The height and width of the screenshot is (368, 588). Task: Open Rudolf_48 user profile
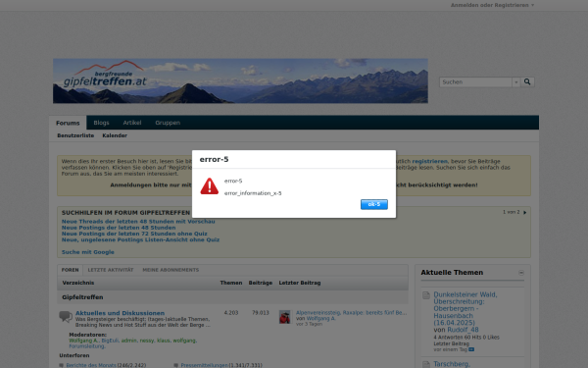click(x=463, y=330)
